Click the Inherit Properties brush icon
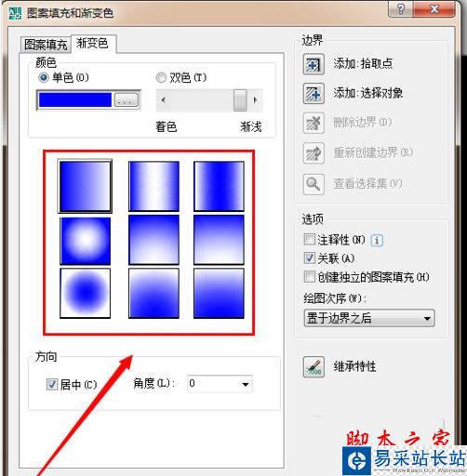Image resolution: width=467 pixels, height=476 pixels. (x=314, y=367)
